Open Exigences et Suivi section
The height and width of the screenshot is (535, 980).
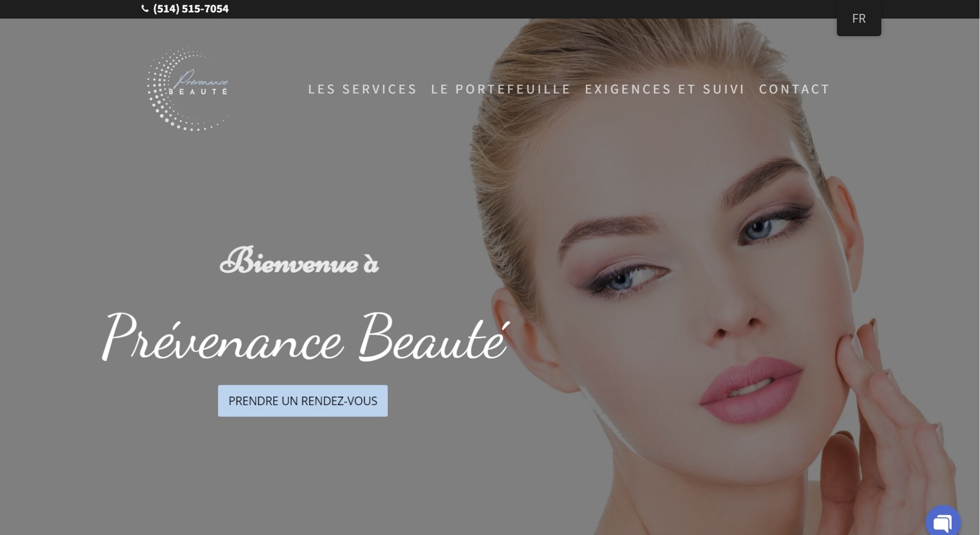coord(664,89)
